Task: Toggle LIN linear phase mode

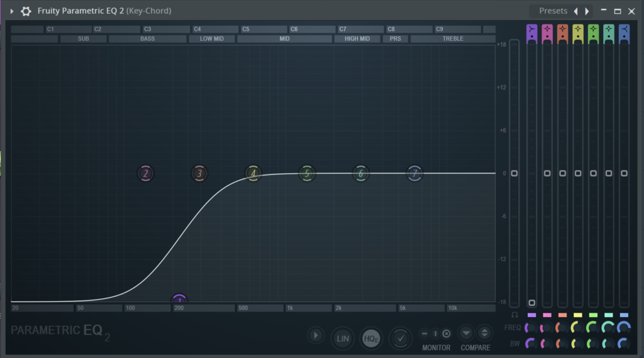Action: pyautogui.click(x=343, y=338)
